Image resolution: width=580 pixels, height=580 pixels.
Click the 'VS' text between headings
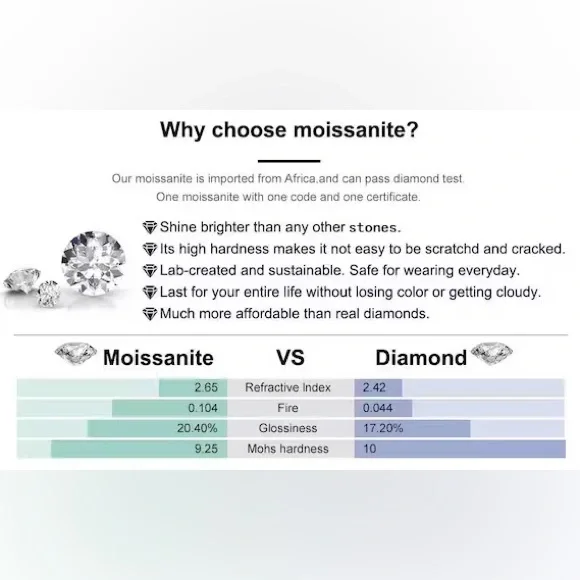click(x=290, y=358)
